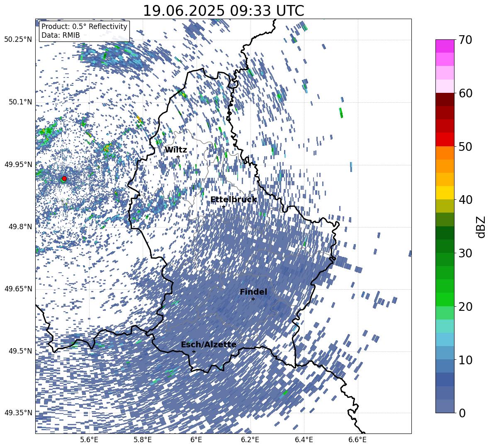Click the 'Product: 0.5° Reflectivity' text

84,26
